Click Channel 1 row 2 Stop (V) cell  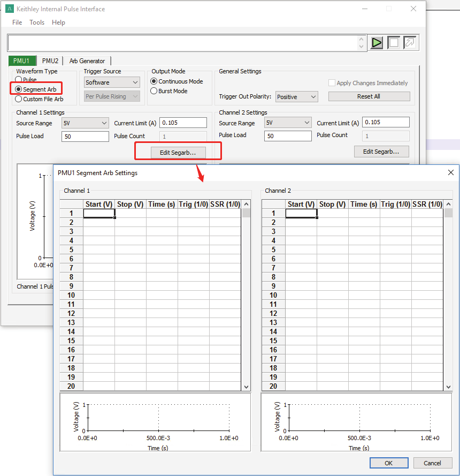(131, 223)
